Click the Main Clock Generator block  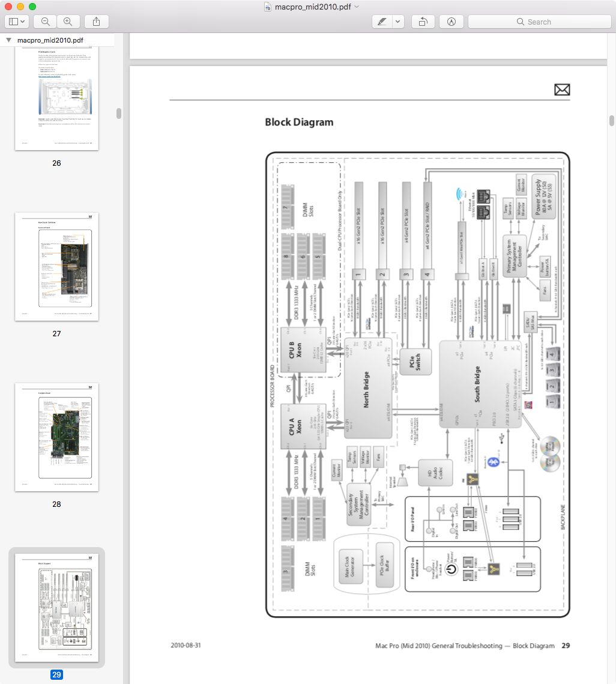[351, 567]
